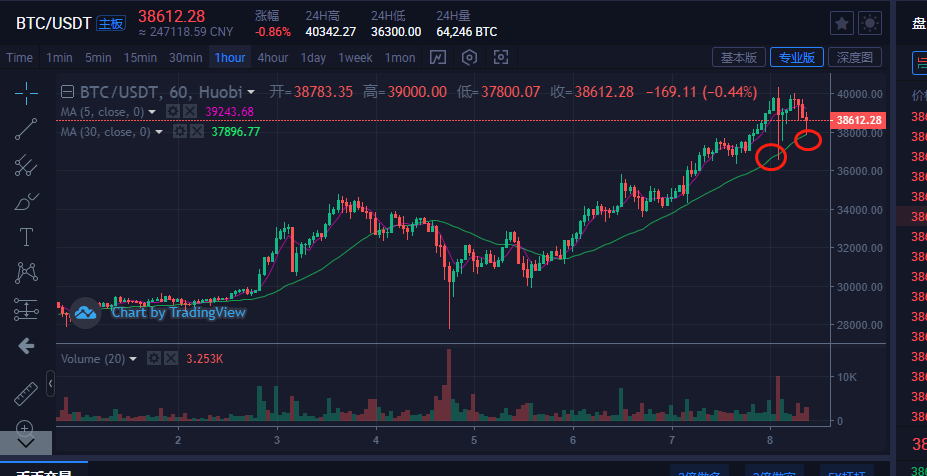Open MA 5 indicator settings gear
This screenshot has width=927, height=476.
point(173,111)
